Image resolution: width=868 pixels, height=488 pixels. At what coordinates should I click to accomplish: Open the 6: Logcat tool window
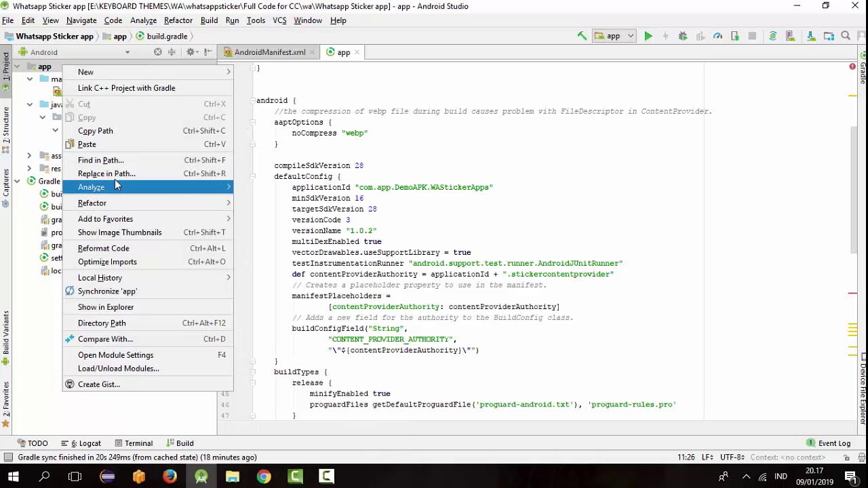click(x=81, y=443)
